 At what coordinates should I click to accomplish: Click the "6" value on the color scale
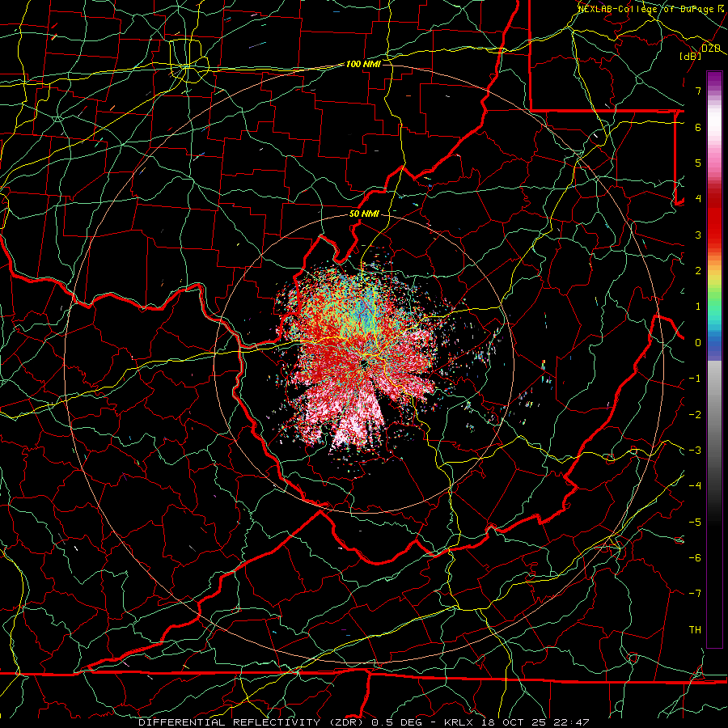tap(698, 127)
